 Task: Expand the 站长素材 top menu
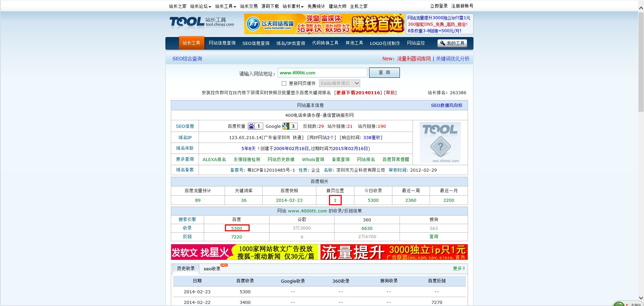[293, 6]
